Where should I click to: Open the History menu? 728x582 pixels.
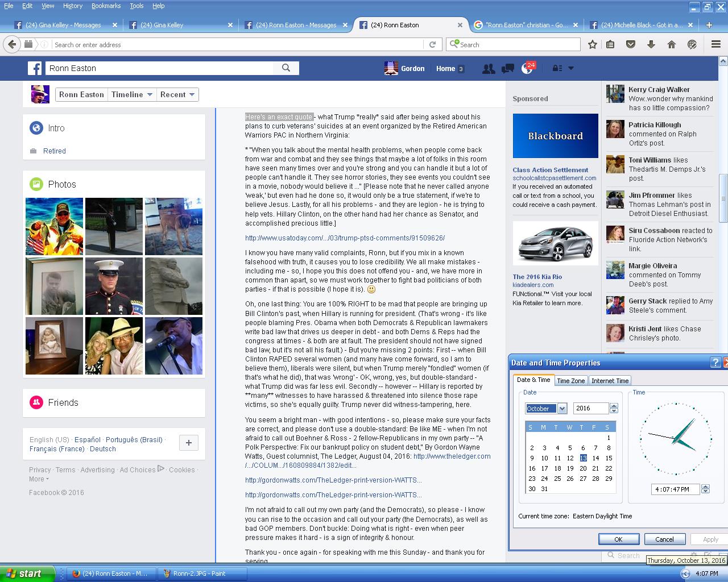coord(73,6)
